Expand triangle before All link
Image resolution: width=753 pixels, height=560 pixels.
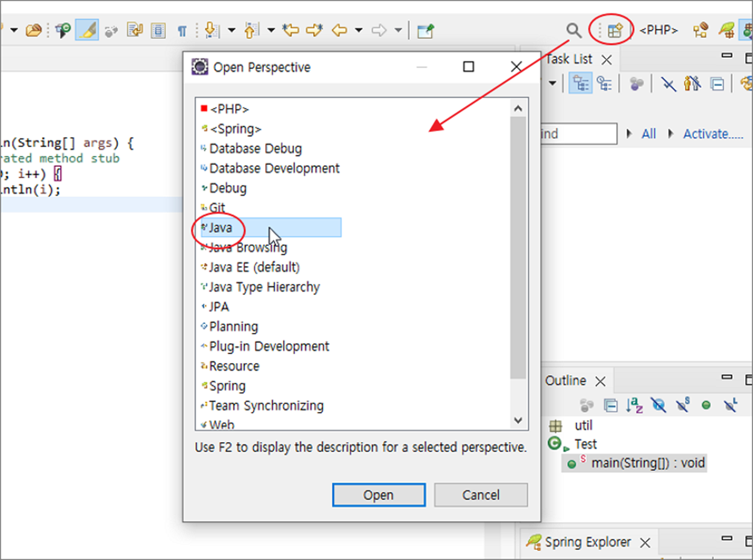(x=630, y=134)
